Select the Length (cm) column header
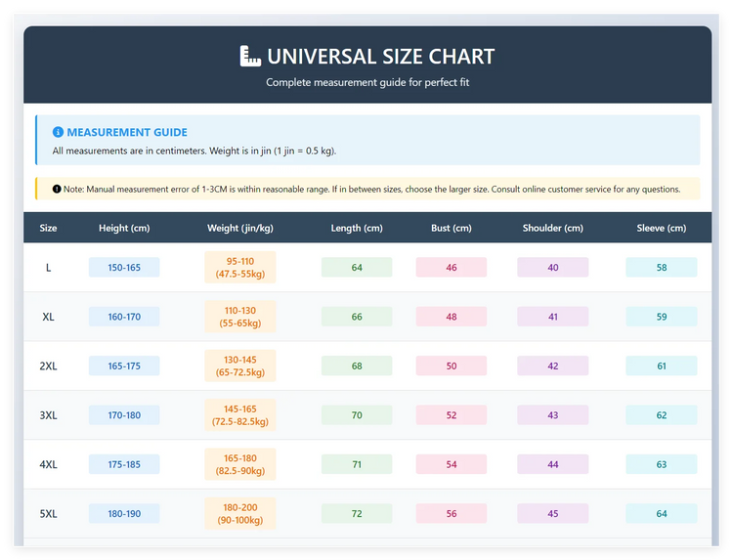 (357, 228)
